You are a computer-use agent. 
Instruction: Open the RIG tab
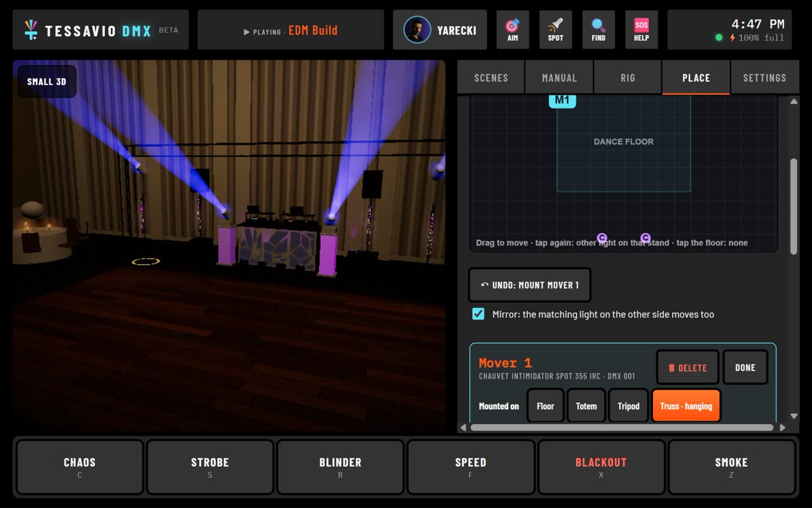(628, 77)
